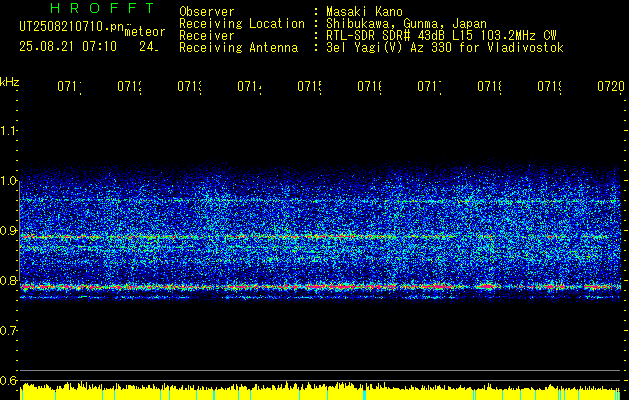Click the 25.08.21 07:10 timestamp
Viewport: 629px width, 400px height.
pos(68,47)
